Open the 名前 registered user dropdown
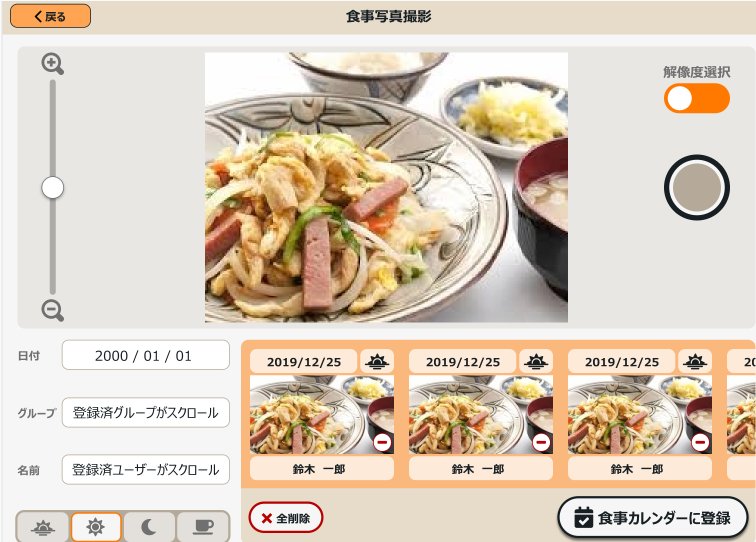Image resolution: width=756 pixels, height=542 pixels. (146, 469)
